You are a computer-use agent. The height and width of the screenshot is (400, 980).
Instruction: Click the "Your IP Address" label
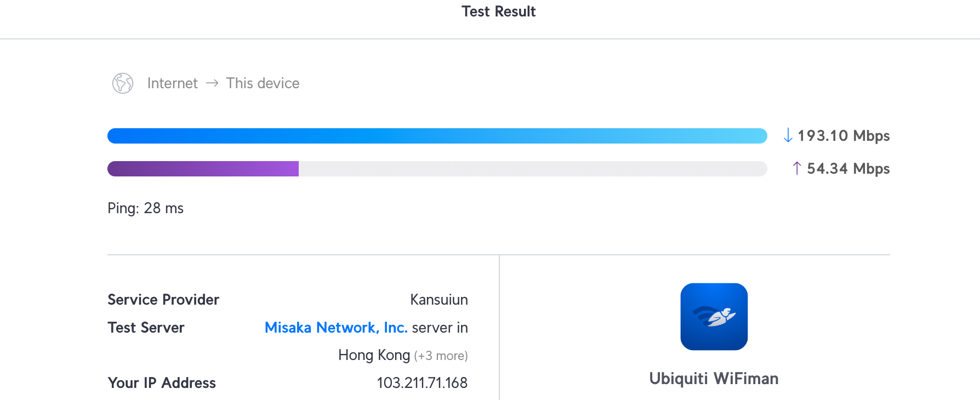point(162,383)
